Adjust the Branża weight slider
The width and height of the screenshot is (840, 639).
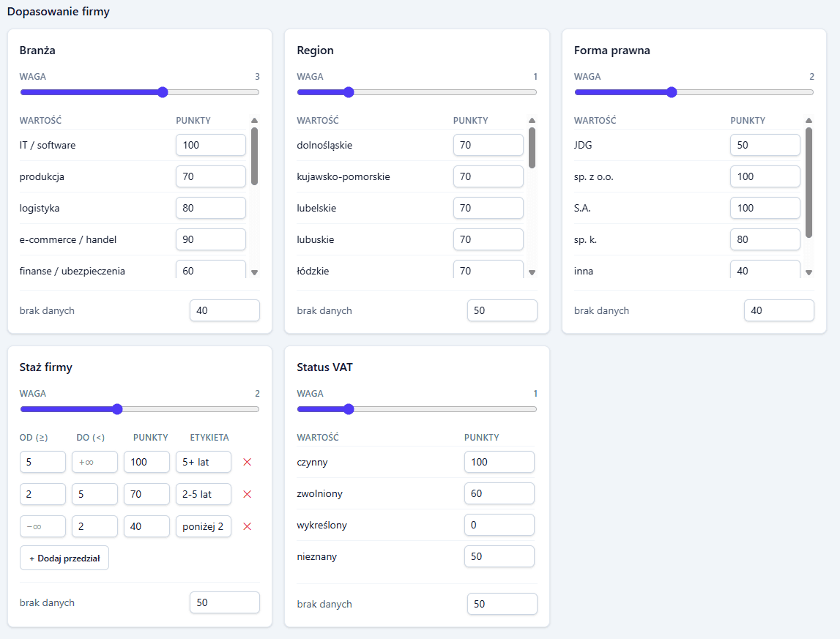(140, 92)
